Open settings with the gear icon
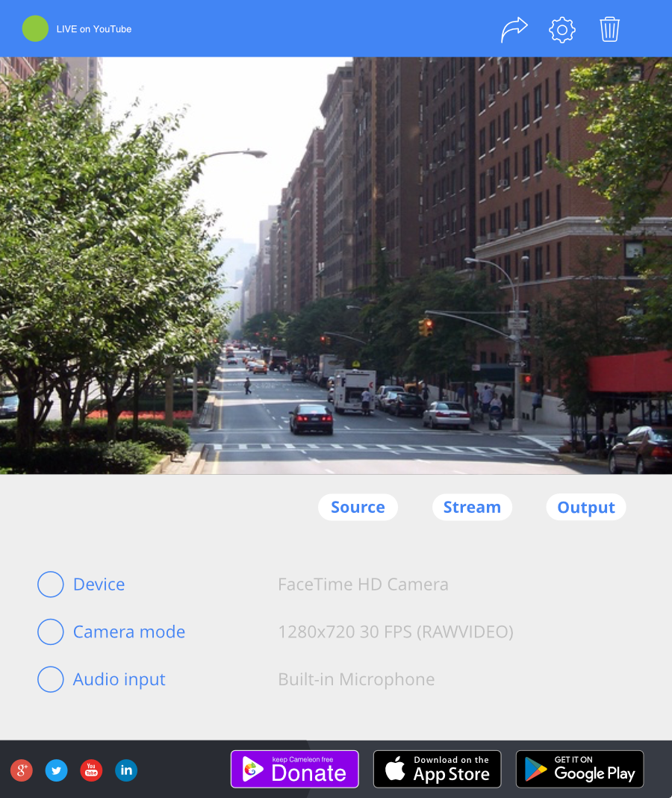 click(562, 30)
